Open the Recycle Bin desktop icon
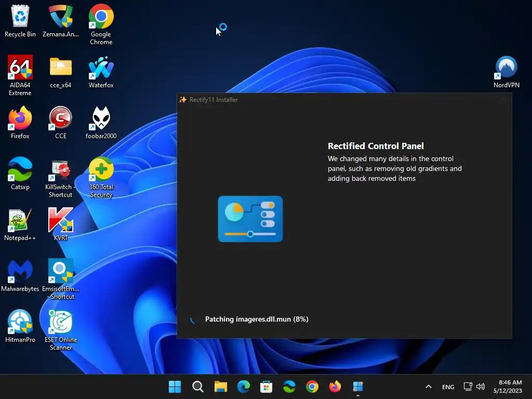This screenshot has height=399, width=532. (x=20, y=21)
